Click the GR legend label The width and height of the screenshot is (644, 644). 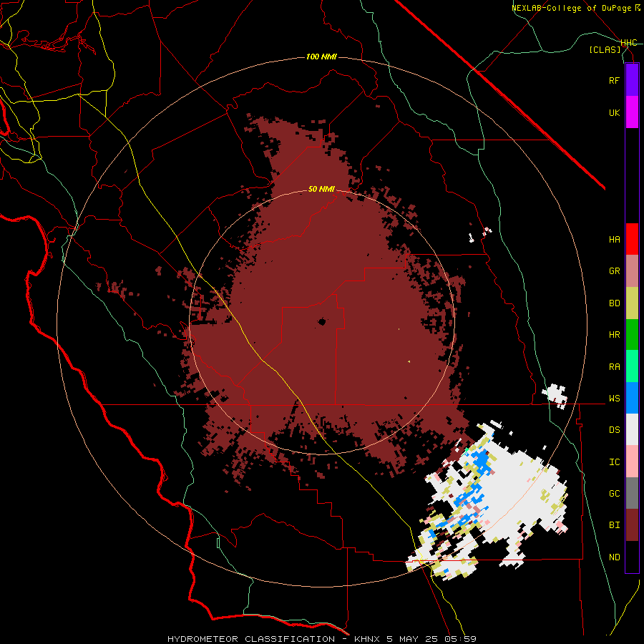tap(614, 271)
